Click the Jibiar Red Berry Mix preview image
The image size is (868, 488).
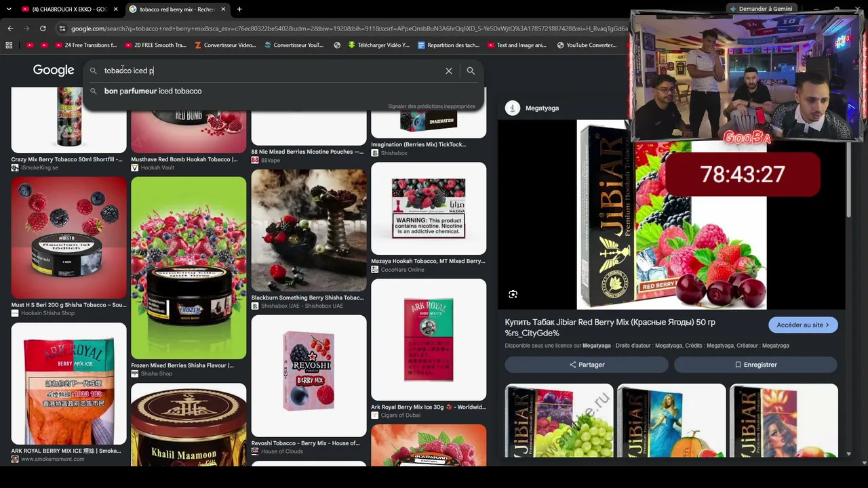[671, 215]
